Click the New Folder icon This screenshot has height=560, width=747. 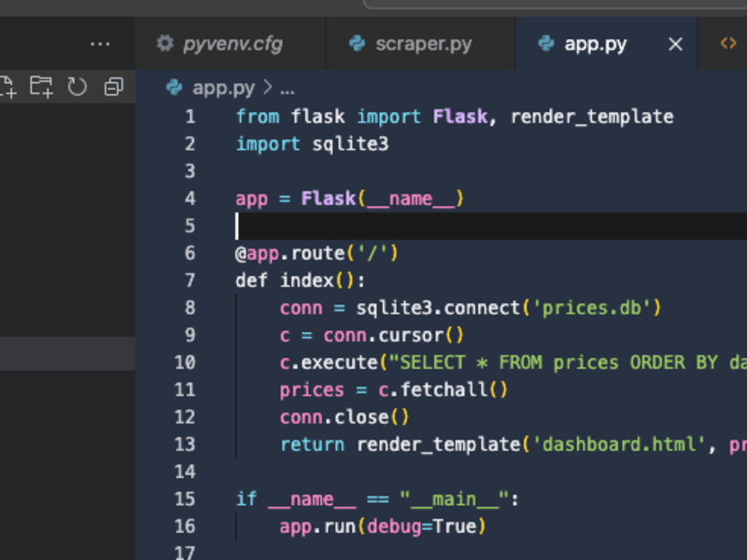pyautogui.click(x=41, y=87)
